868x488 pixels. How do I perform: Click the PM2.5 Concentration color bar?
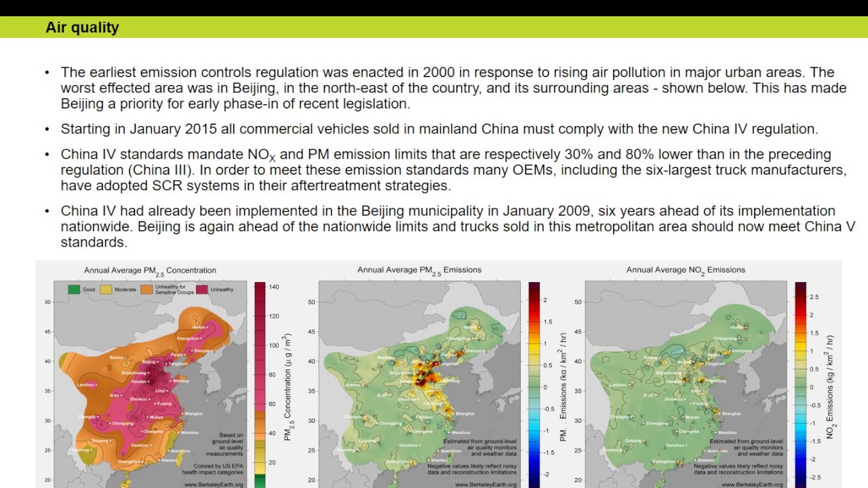coord(260,385)
